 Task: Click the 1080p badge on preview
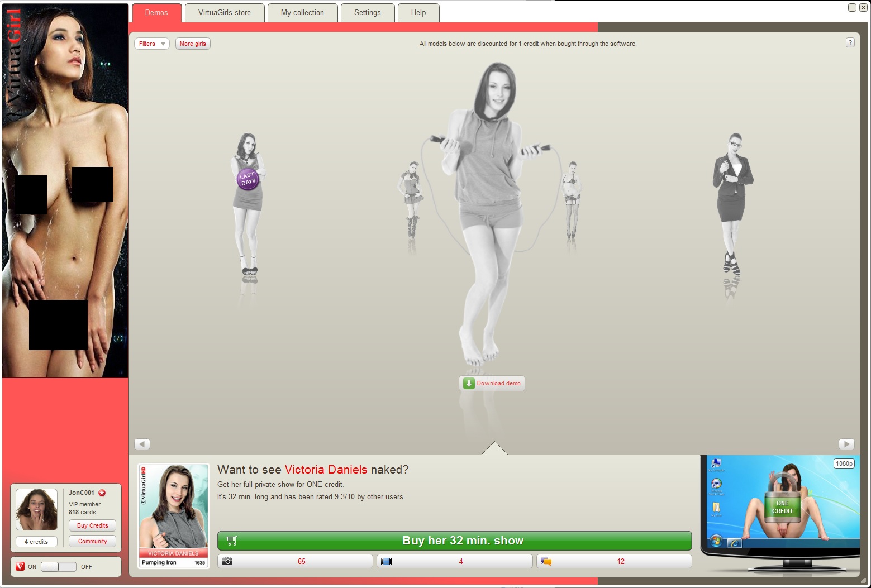click(844, 463)
